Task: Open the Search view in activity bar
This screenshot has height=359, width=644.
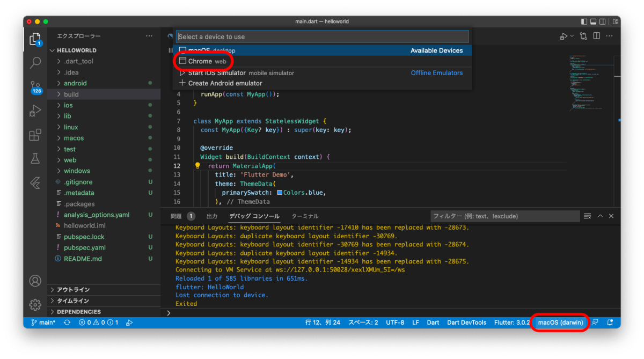Action: [35, 63]
